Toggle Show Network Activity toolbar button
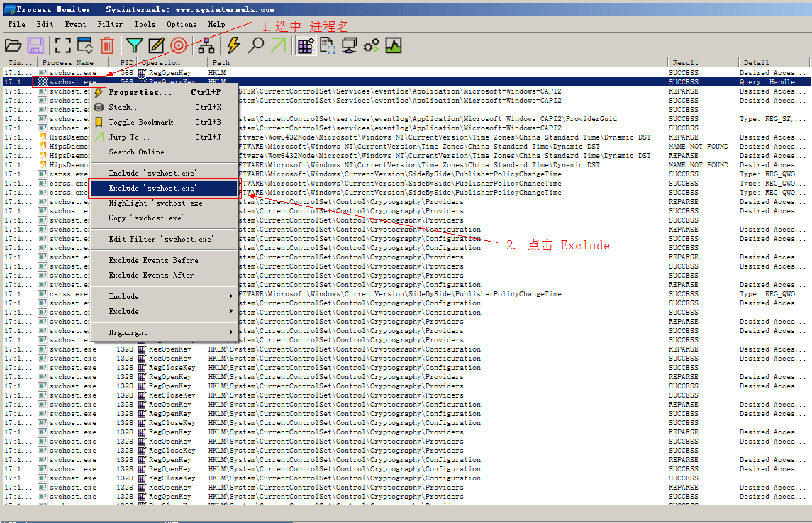This screenshot has height=523, width=812. 349,45
